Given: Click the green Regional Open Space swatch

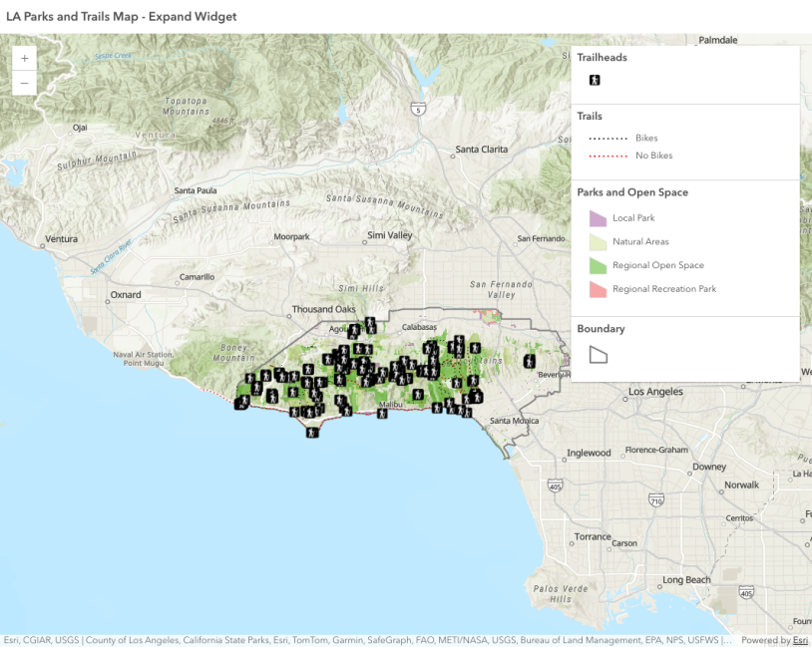Looking at the screenshot, I should pyautogui.click(x=598, y=266).
